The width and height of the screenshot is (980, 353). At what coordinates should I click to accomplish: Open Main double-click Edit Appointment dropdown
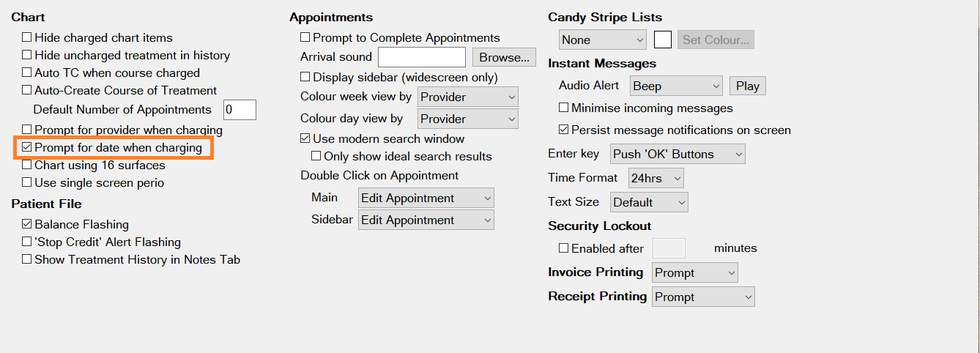tap(426, 198)
